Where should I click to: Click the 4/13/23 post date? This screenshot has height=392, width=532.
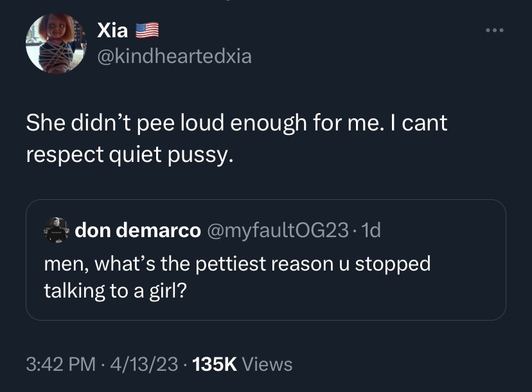[x=145, y=364]
